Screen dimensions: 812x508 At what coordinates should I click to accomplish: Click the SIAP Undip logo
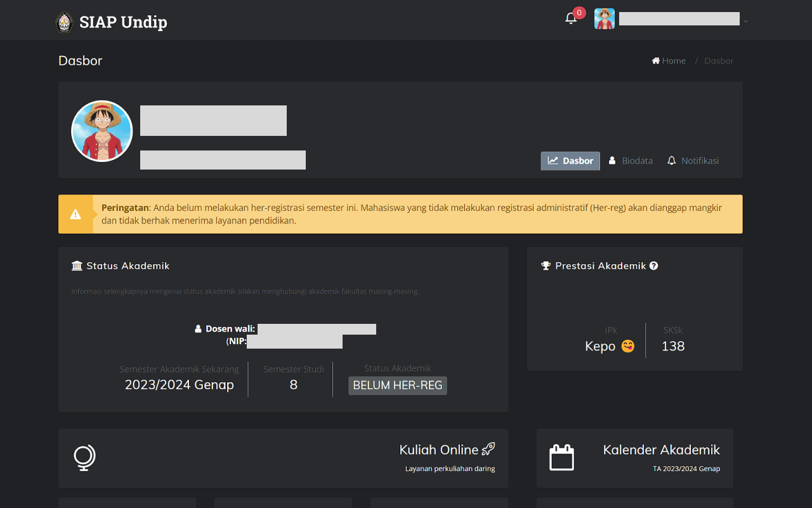click(x=110, y=21)
